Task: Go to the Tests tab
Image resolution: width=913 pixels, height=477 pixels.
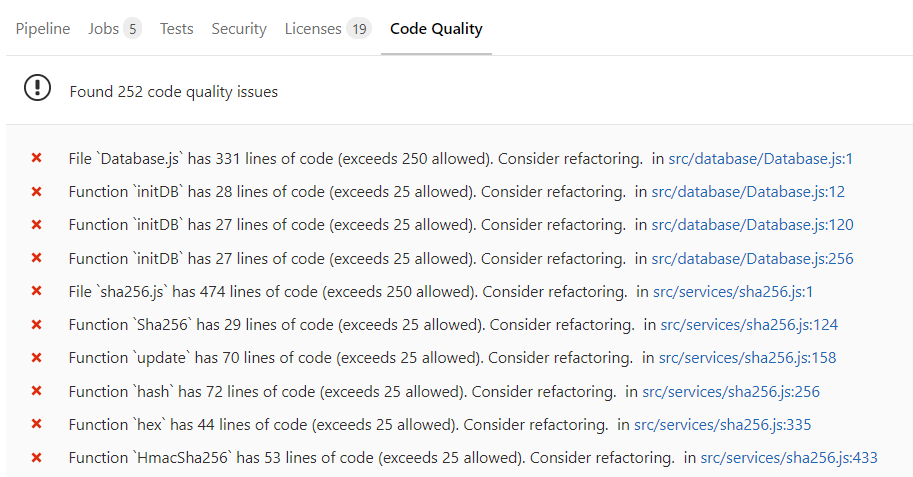Action: 176,28
